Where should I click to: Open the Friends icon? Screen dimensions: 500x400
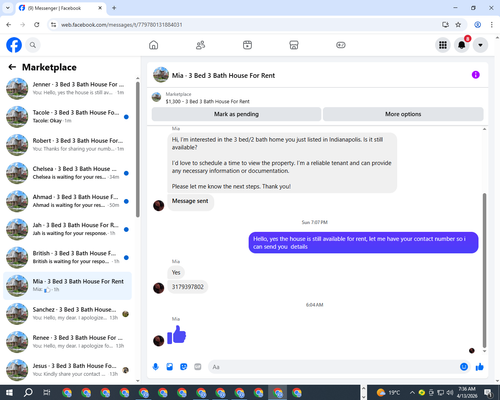200,45
